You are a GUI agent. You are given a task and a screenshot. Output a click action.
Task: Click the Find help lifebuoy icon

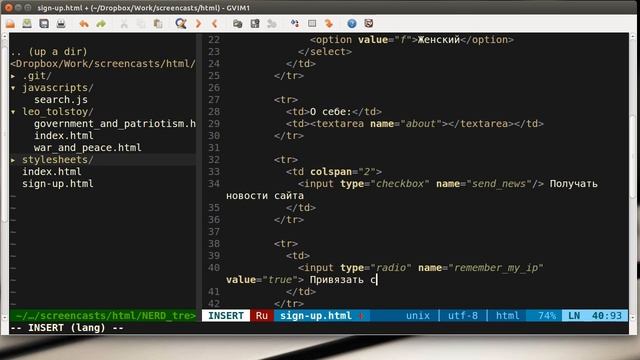point(369,24)
